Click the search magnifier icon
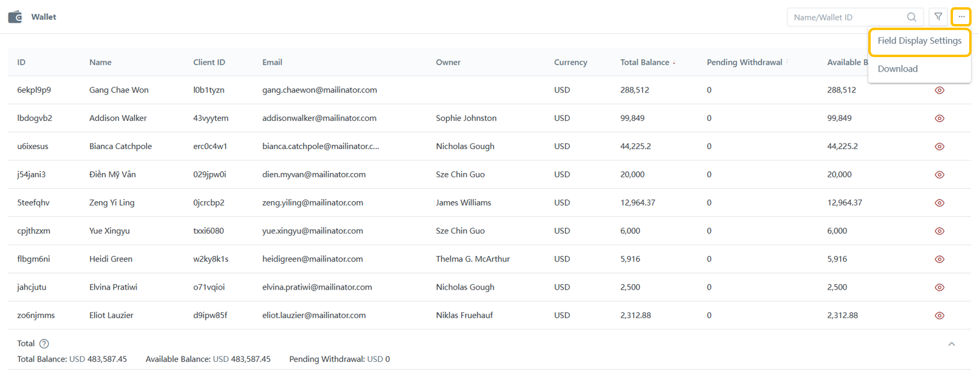The image size is (980, 372). pos(912,17)
